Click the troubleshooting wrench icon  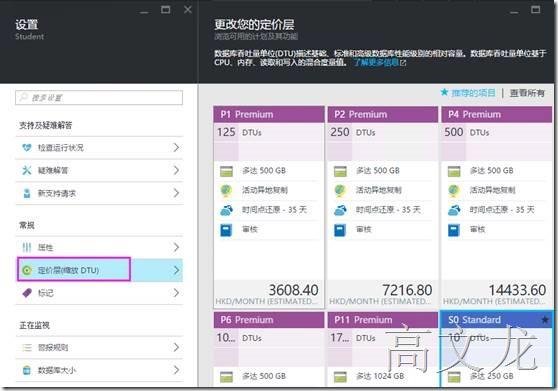tap(27, 170)
